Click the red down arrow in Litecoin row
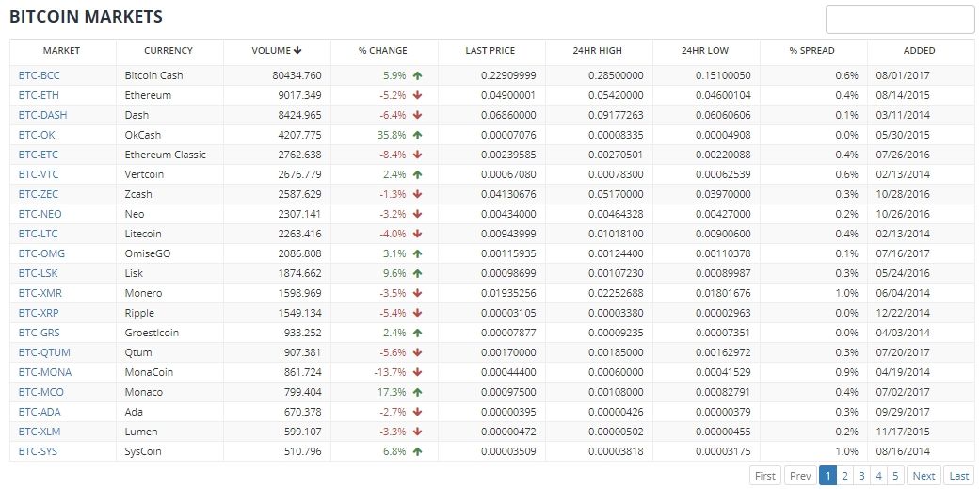The width and height of the screenshot is (980, 489). (417, 234)
